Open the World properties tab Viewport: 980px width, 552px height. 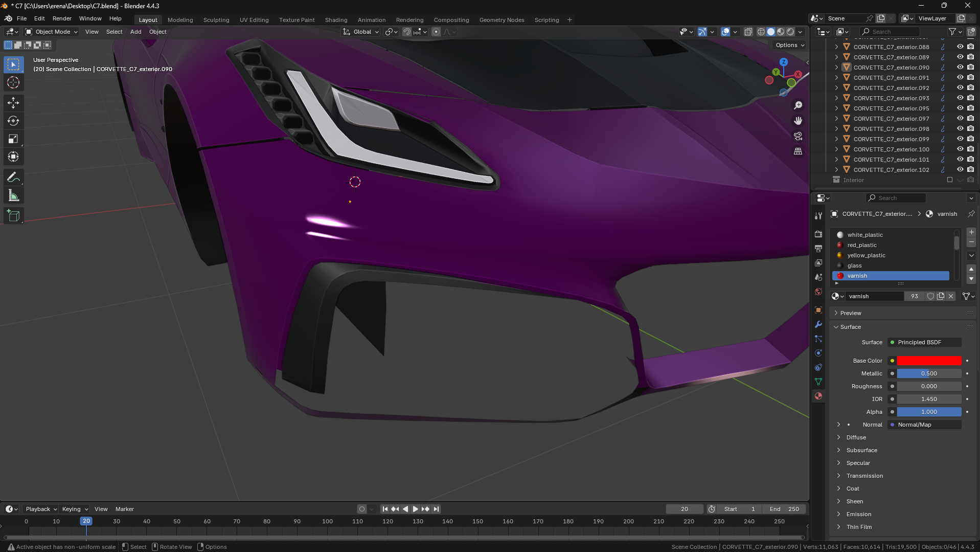[x=818, y=292]
